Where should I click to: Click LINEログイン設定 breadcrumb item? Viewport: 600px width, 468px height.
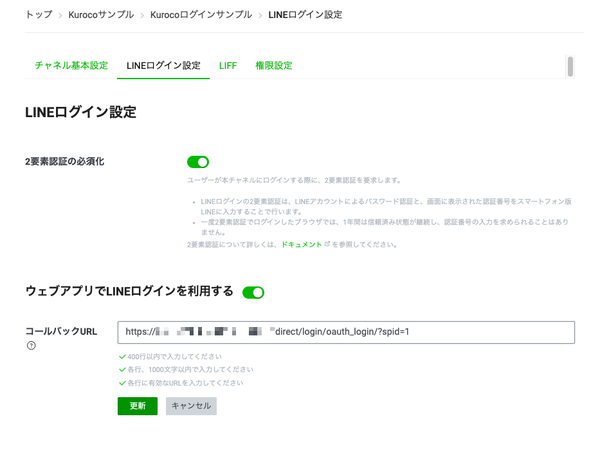click(305, 15)
